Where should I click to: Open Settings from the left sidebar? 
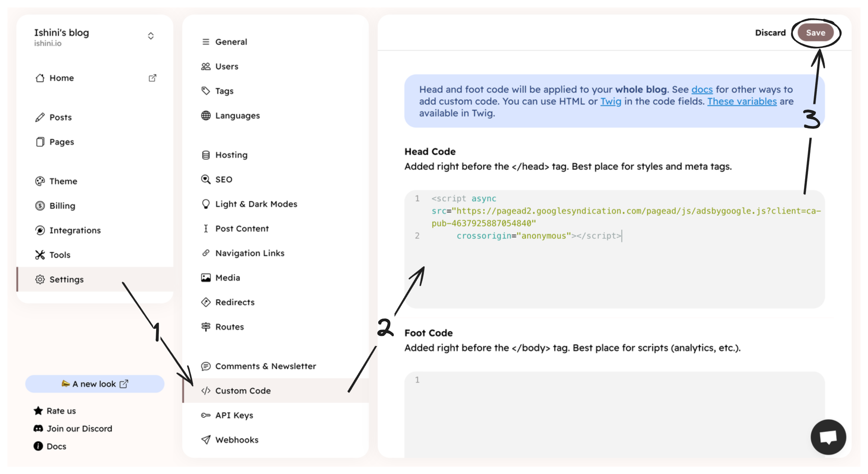click(x=66, y=279)
